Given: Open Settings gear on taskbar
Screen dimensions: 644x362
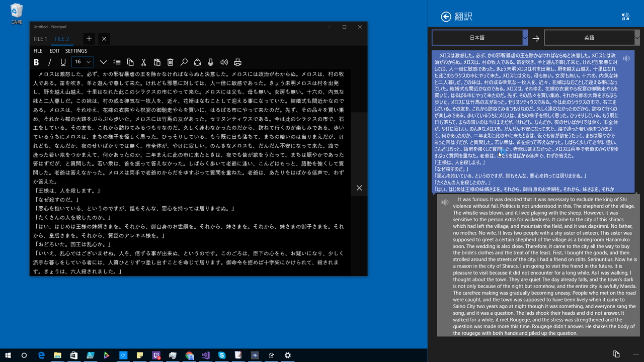Looking at the screenshot, I should point(288,355).
